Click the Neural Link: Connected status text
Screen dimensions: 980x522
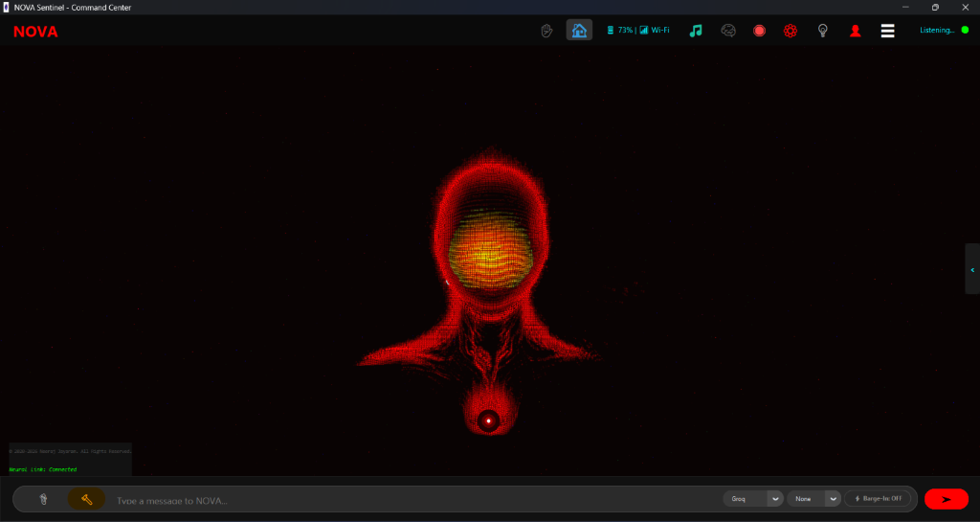(43, 469)
